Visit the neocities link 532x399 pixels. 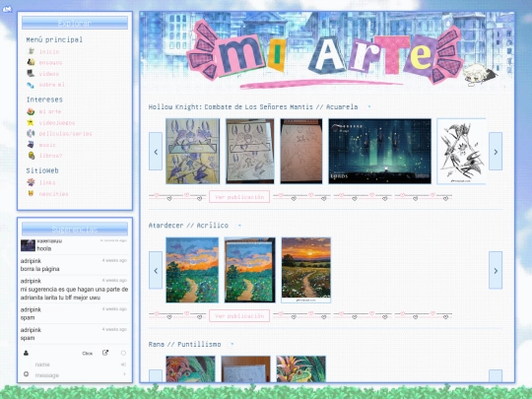click(x=53, y=194)
